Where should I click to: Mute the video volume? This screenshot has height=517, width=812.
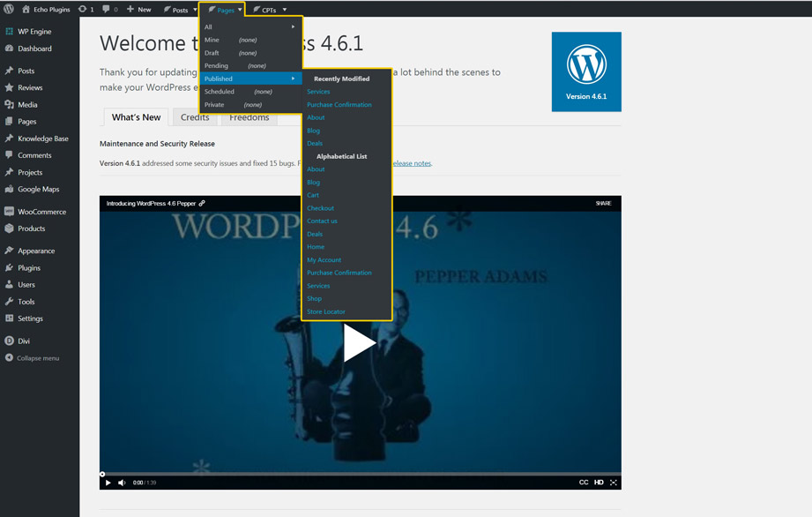tap(122, 483)
